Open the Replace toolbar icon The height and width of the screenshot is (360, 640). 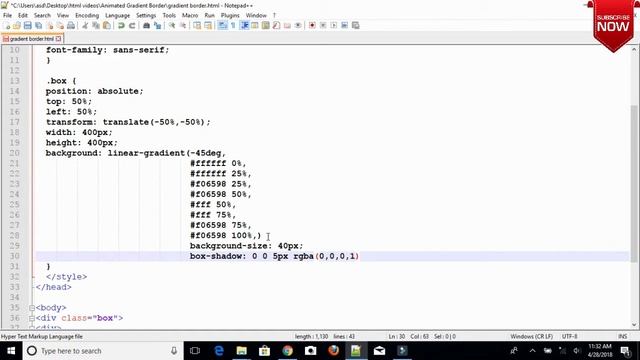tap(157, 25)
